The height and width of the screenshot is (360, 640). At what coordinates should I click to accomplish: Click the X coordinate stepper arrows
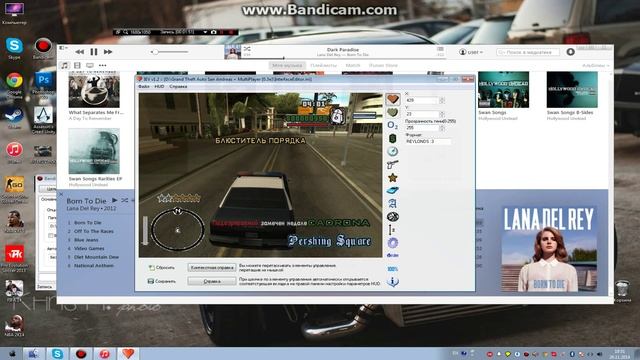coord(442,100)
